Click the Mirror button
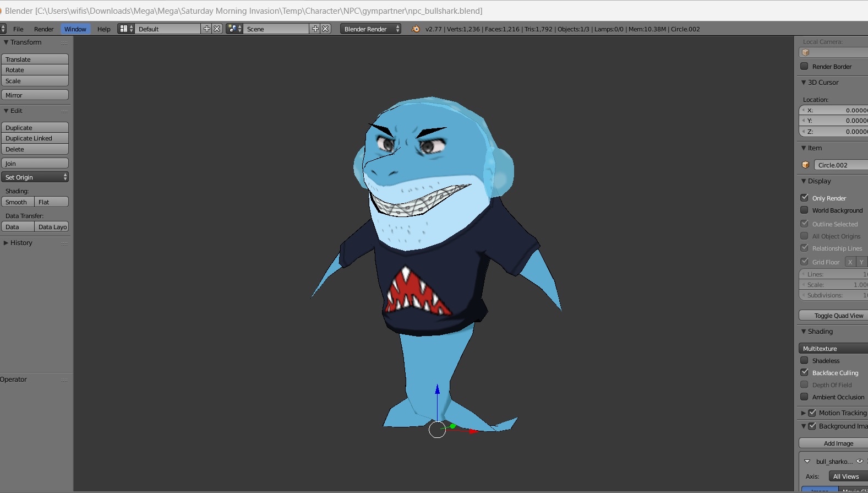The width and height of the screenshot is (868, 493). point(35,95)
